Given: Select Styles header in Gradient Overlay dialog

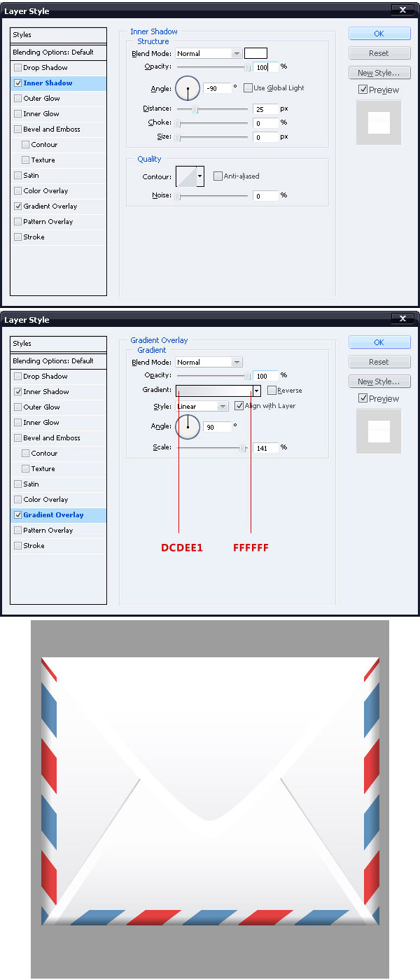Looking at the screenshot, I should tap(59, 344).
